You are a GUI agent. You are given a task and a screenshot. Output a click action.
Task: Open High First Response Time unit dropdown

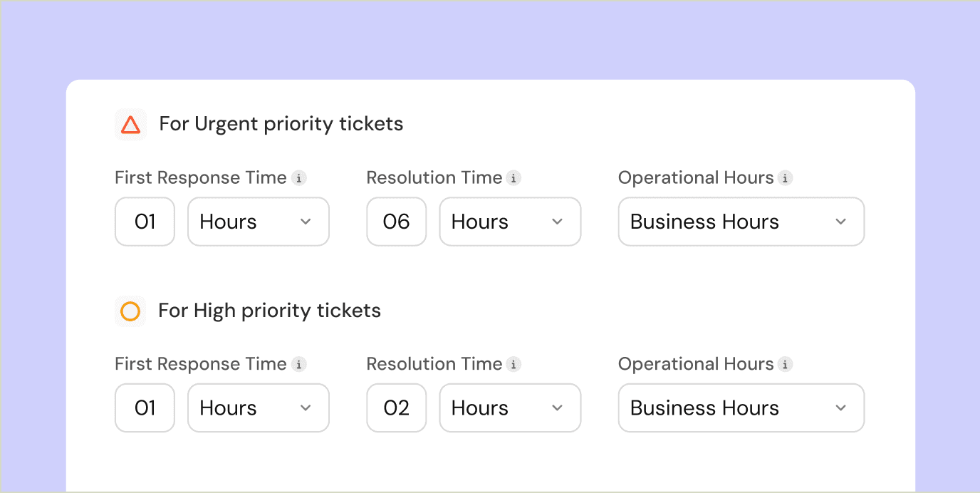[x=258, y=408]
